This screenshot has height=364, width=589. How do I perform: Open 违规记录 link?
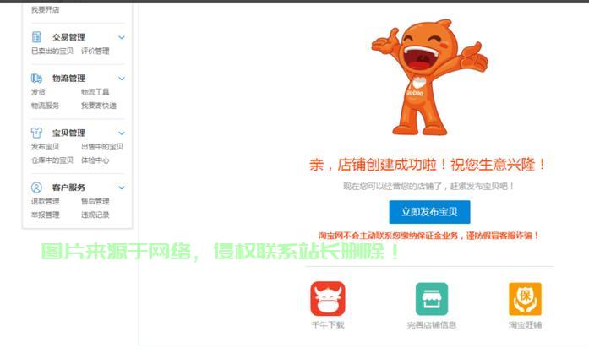coord(95,215)
